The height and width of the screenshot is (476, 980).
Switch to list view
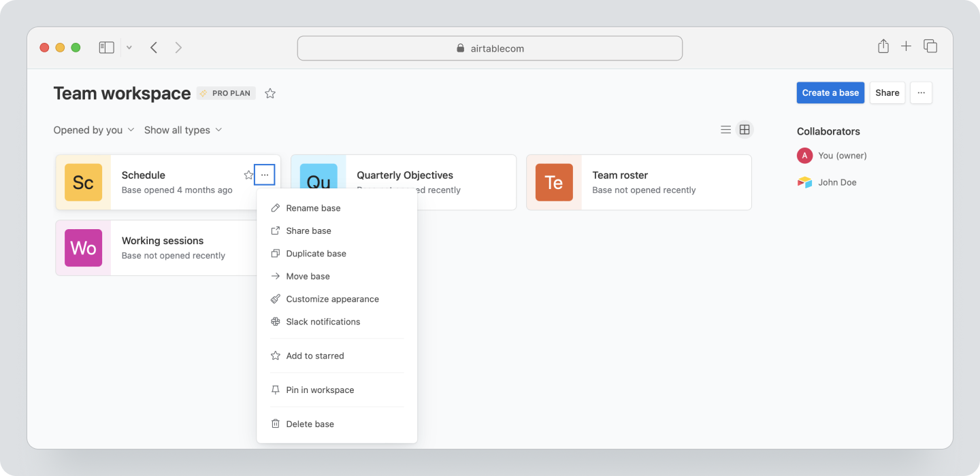coord(725,129)
